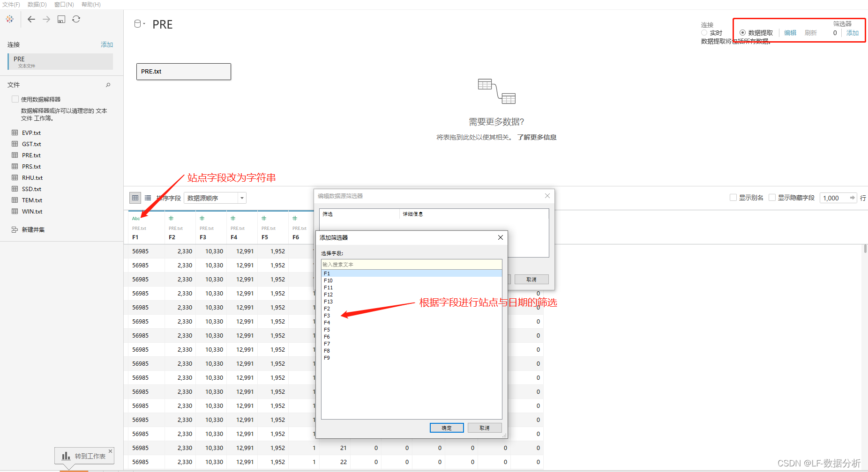Toggle the 显示隐藏字段 checkbox
Image resolution: width=868 pixels, height=472 pixels.
772,198
